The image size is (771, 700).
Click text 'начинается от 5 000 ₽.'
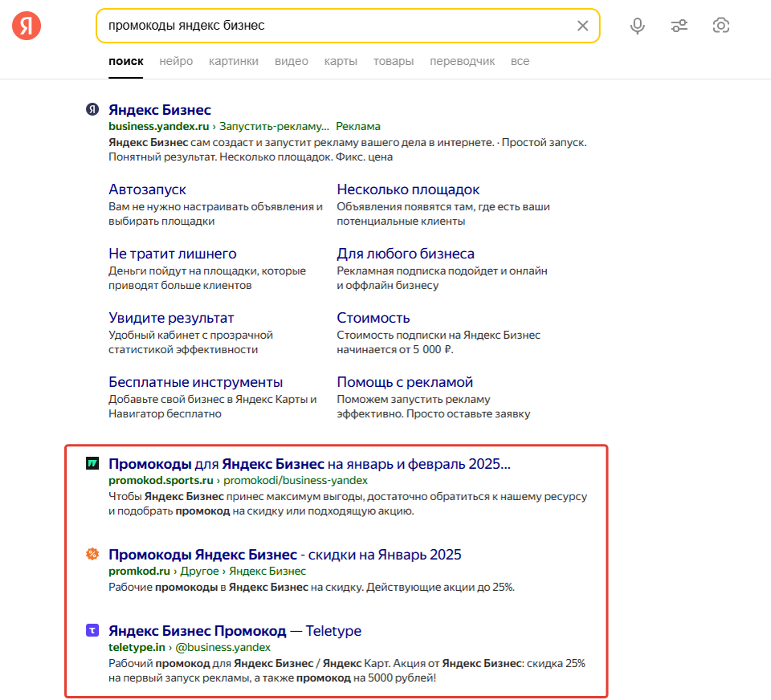(395, 349)
